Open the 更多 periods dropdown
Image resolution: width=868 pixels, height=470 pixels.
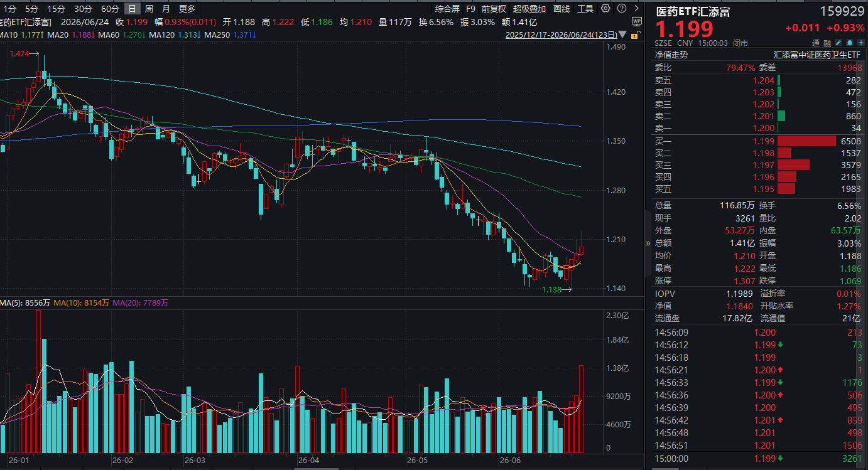pos(187,9)
